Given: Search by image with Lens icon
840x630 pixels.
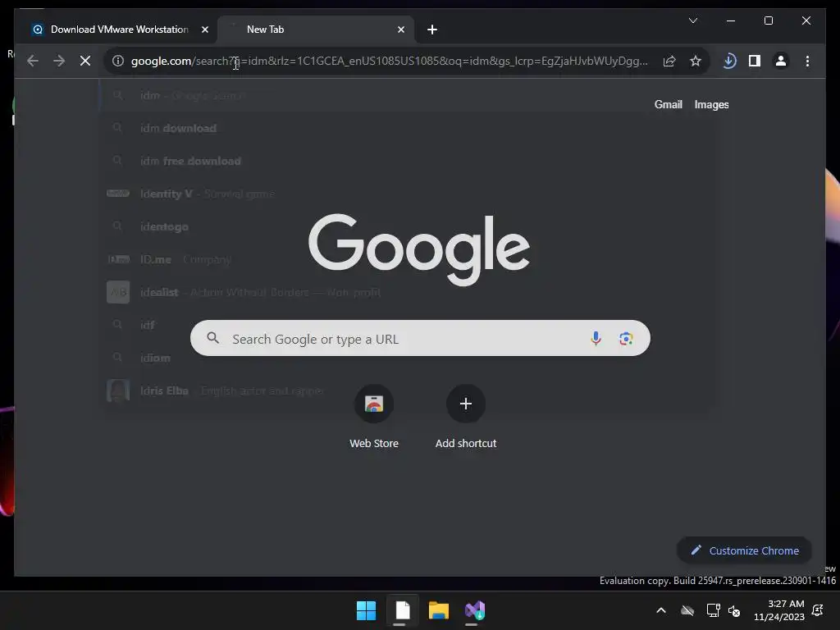Looking at the screenshot, I should tap(626, 338).
